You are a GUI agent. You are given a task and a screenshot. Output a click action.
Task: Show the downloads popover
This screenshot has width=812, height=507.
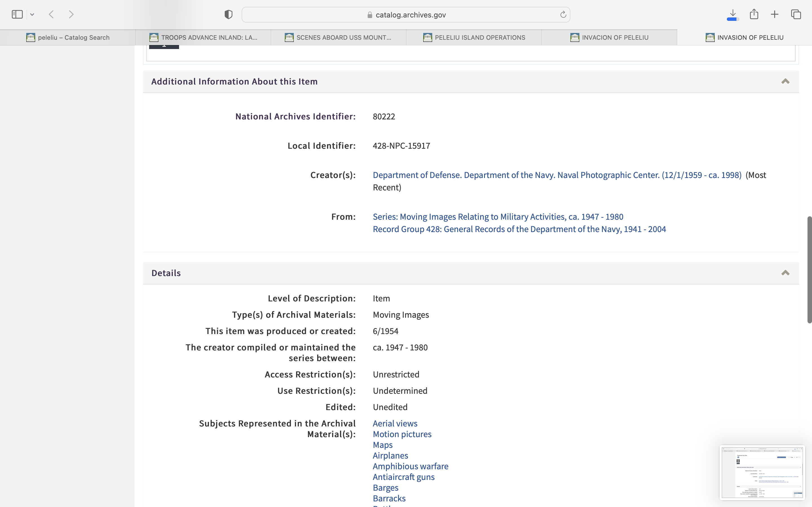click(733, 14)
